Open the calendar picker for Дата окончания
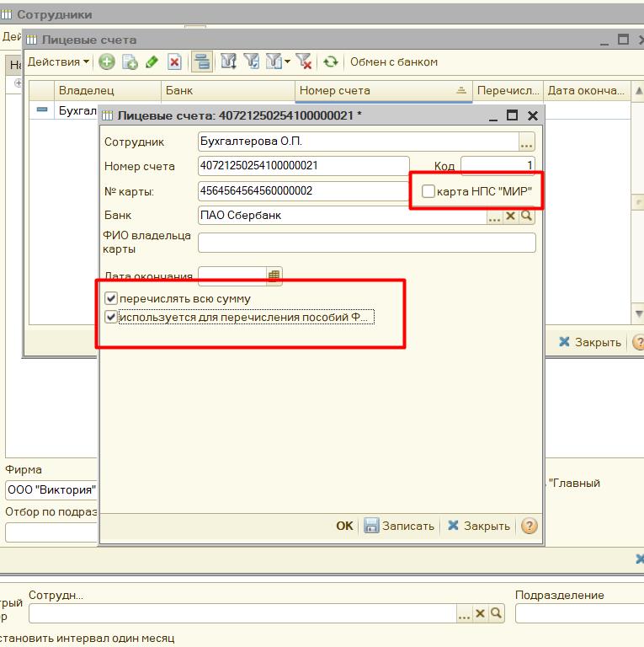 click(x=274, y=275)
